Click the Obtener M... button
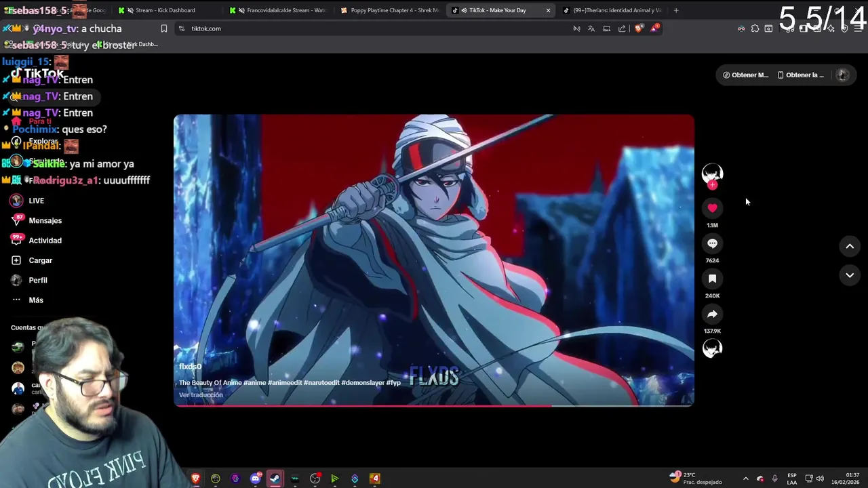The width and height of the screenshot is (868, 488). [745, 75]
